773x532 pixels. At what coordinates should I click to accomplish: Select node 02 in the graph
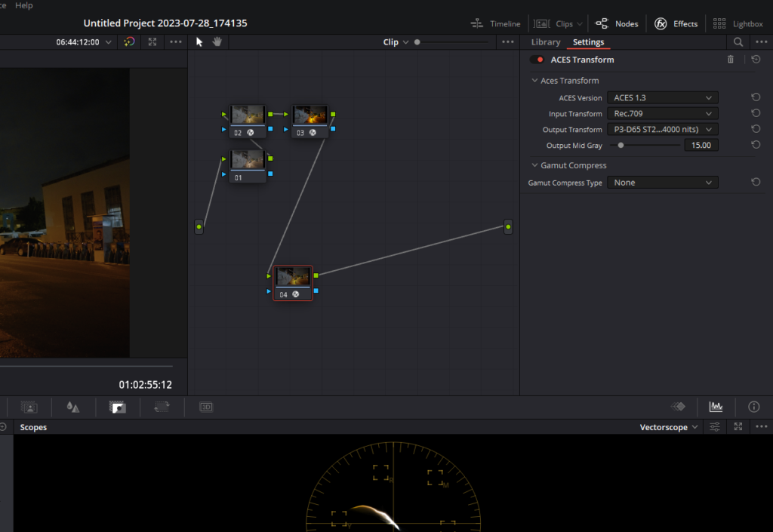tap(248, 121)
